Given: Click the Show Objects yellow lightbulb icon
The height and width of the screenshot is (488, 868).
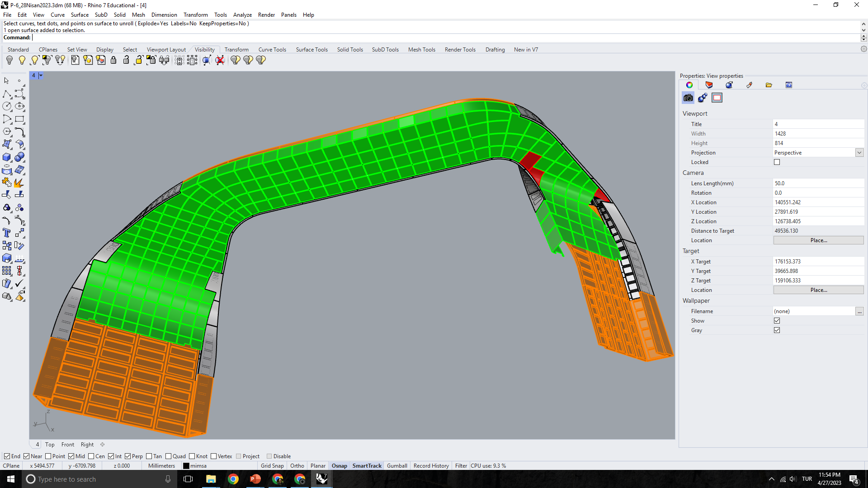Looking at the screenshot, I should coord(22,60).
